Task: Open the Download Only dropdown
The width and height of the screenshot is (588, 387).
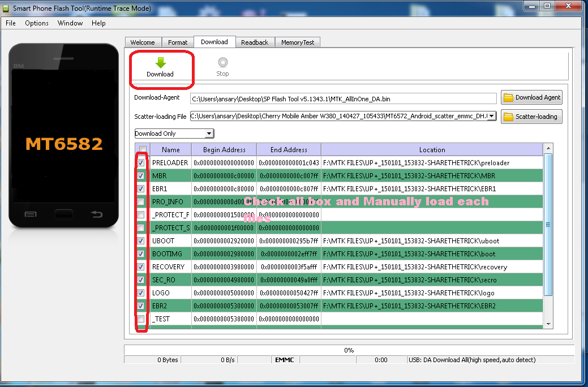Action: click(210, 133)
